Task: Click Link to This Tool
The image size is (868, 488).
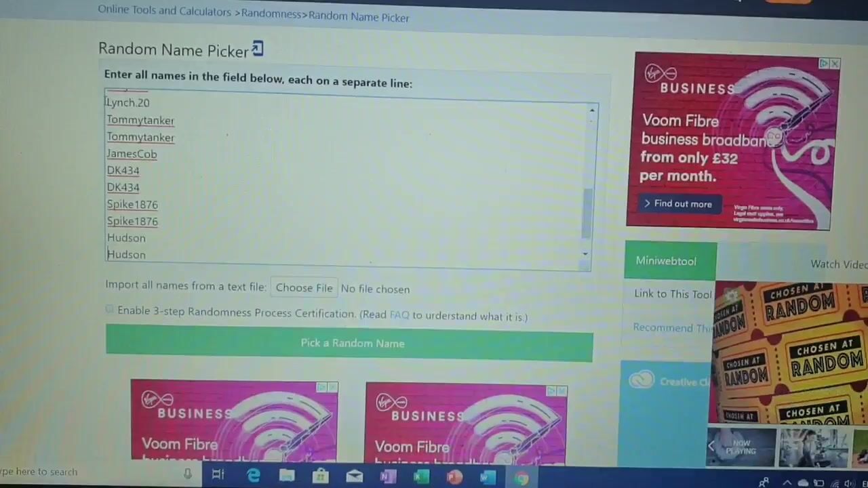Action: 673,293
